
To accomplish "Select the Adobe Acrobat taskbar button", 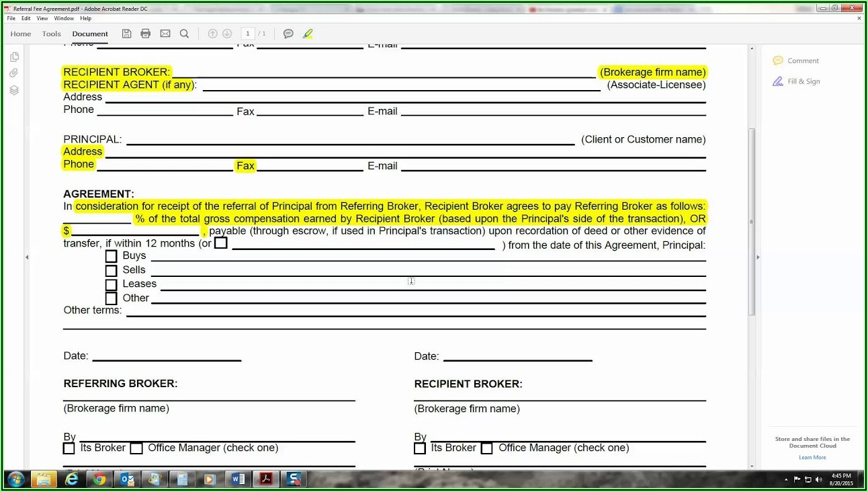I will 265,479.
